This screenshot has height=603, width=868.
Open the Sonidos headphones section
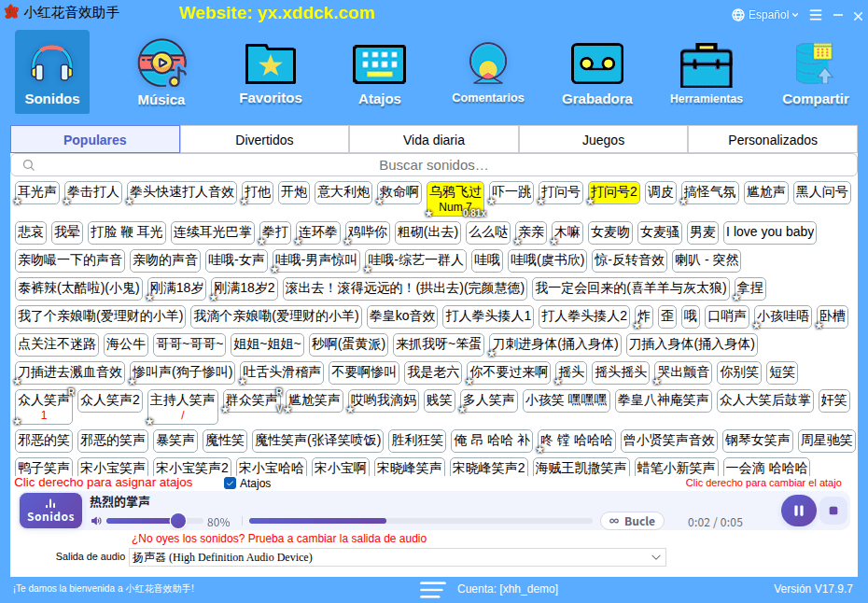pos(52,72)
